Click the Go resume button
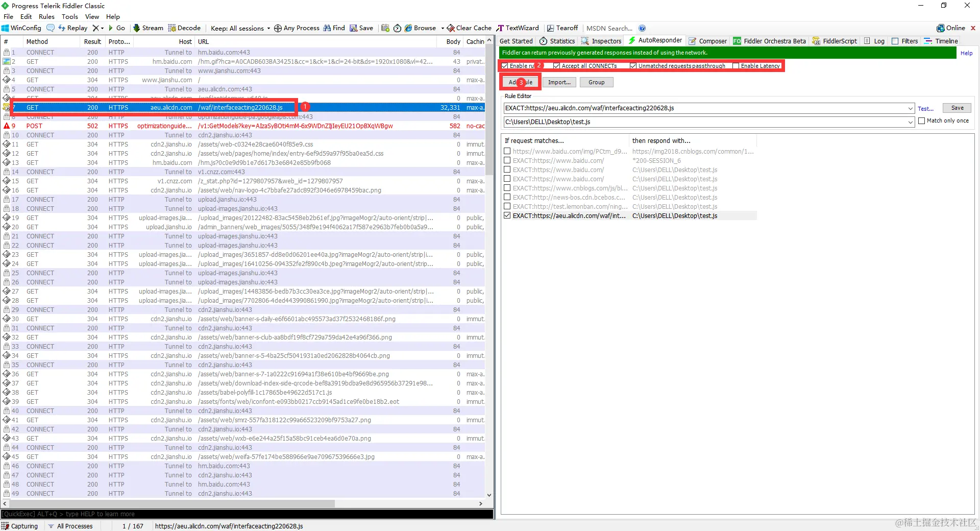This screenshot has width=980, height=531. point(117,28)
